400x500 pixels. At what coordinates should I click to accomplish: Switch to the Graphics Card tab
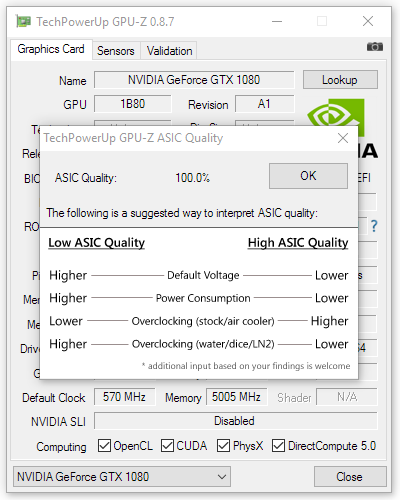click(51, 49)
